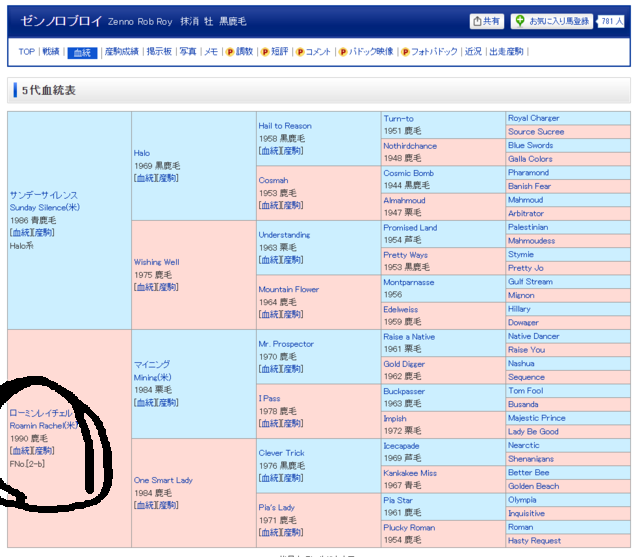
Task: Click the Halo sire link
Action: (143, 153)
